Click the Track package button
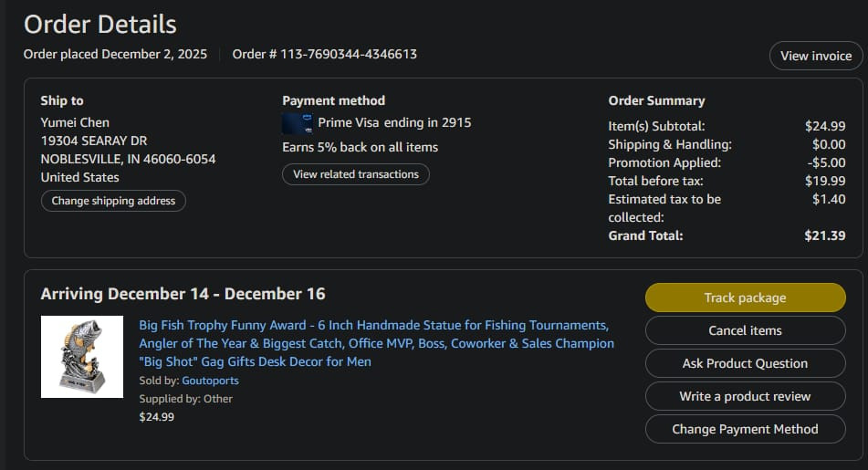Viewport: 868px width, 470px height. click(x=745, y=298)
